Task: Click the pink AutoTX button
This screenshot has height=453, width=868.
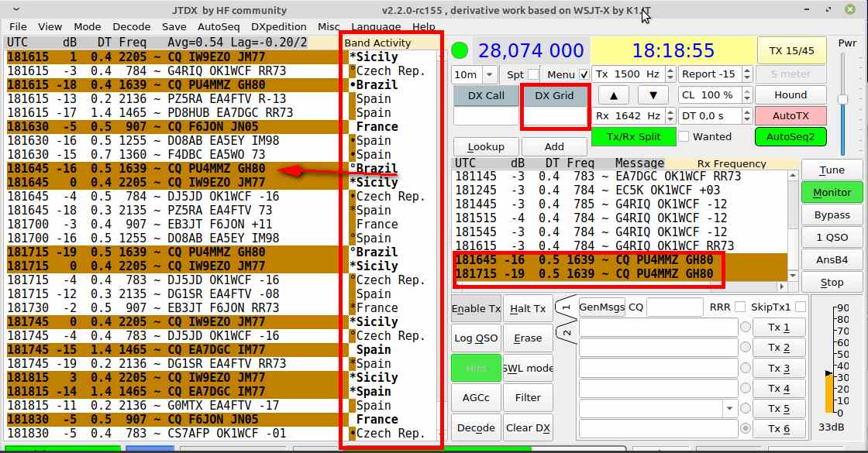Action: tap(790, 115)
